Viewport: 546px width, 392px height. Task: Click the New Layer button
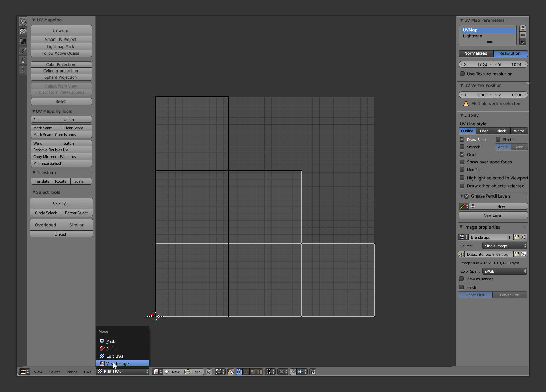(493, 215)
